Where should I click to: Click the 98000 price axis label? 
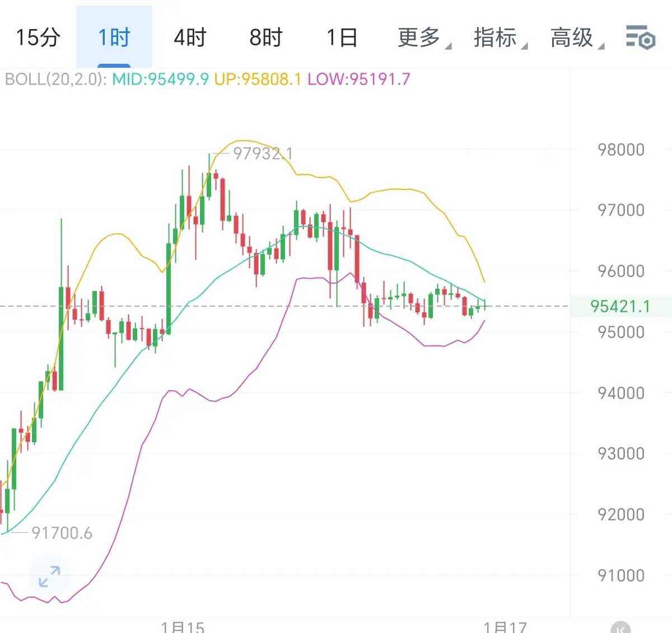[621, 149]
